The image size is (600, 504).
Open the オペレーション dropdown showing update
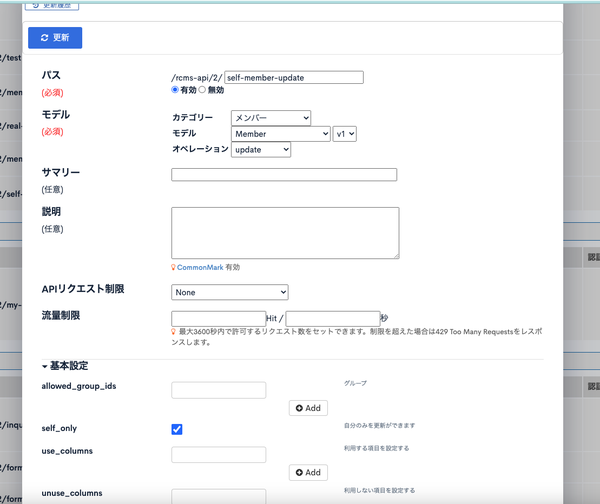click(261, 150)
